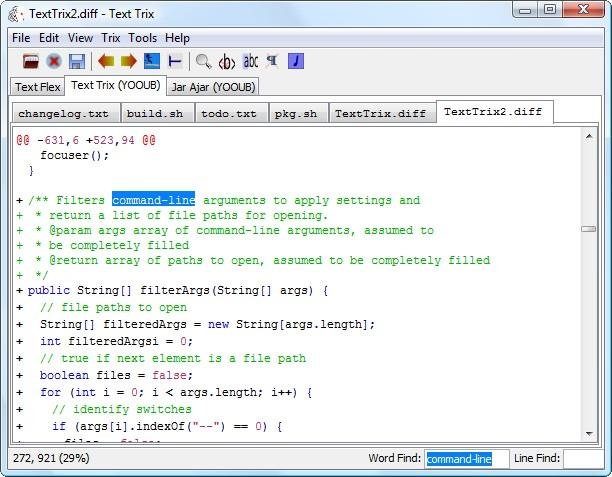This screenshot has width=612, height=477.
Task: Click the scrollbar down arrow
Action: pos(589,433)
